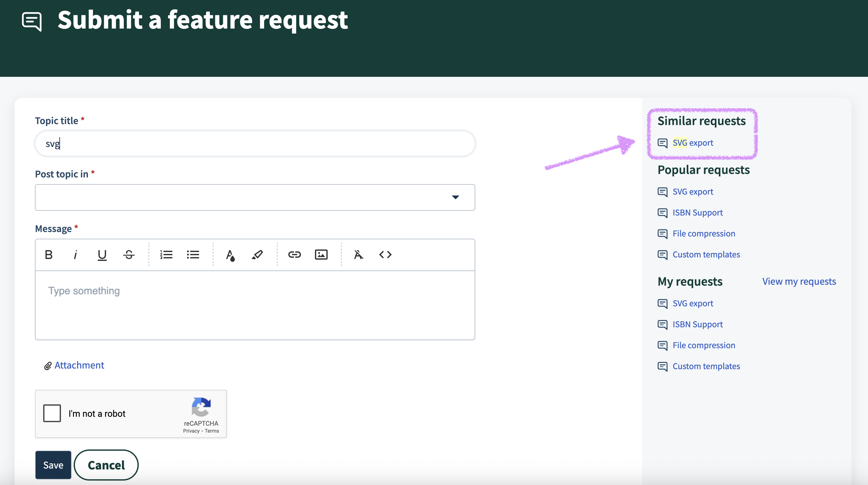The image size is (868, 485).
Task: Clear text formatting
Action: [358, 255]
